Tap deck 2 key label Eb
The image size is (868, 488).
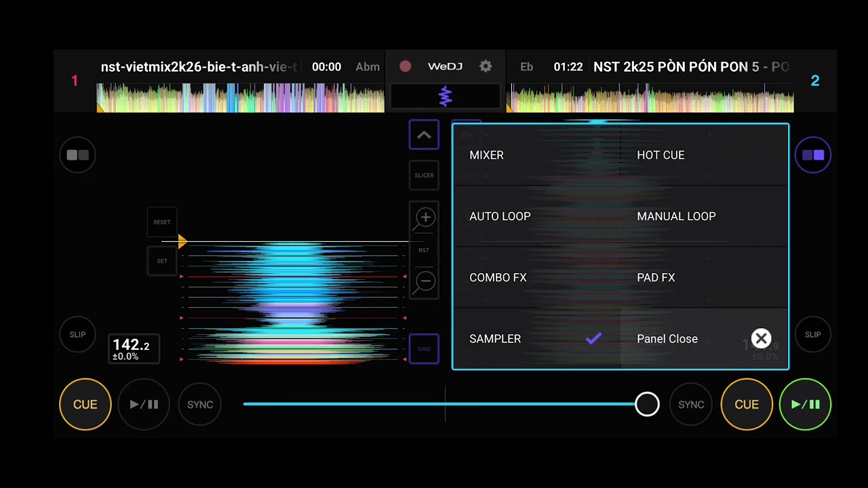pyautogui.click(x=526, y=67)
